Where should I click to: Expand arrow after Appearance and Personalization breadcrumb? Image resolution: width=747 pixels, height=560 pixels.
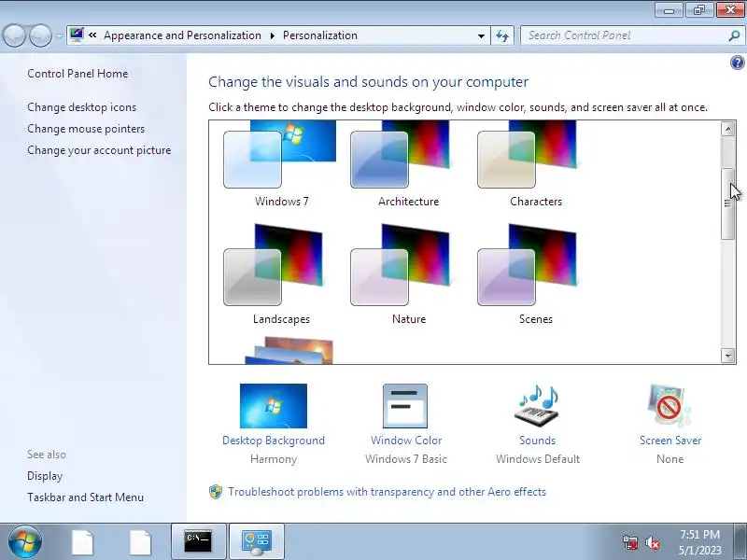(x=273, y=35)
